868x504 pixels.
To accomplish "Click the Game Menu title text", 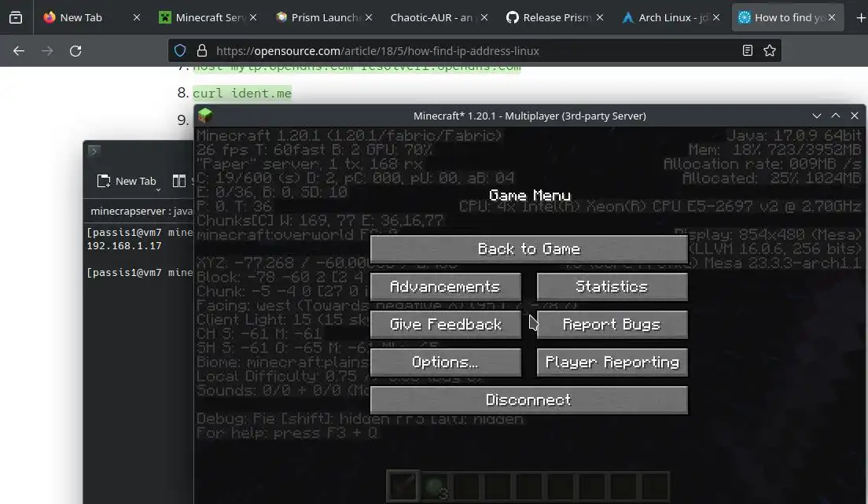I will tap(530, 195).
